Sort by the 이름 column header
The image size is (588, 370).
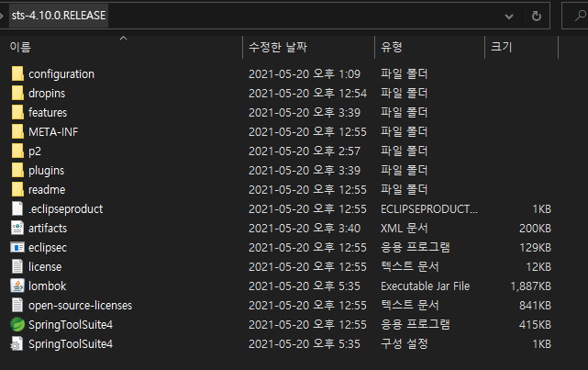click(20, 47)
